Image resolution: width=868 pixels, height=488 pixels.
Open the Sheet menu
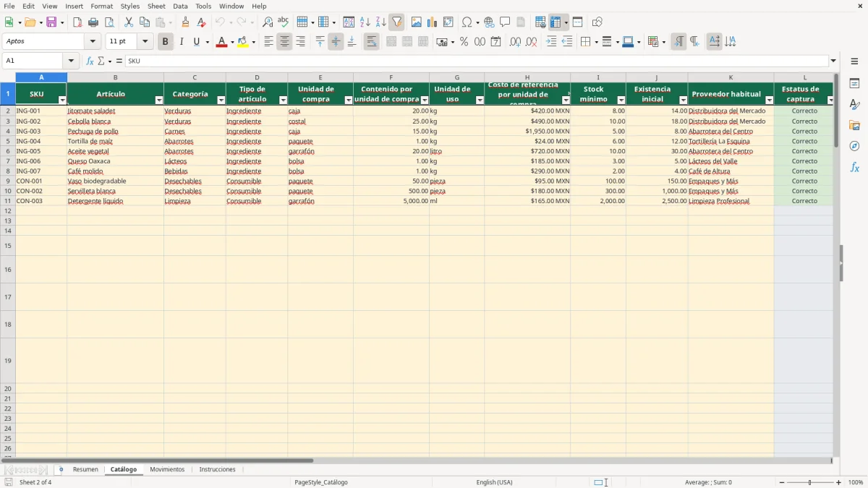coord(156,6)
